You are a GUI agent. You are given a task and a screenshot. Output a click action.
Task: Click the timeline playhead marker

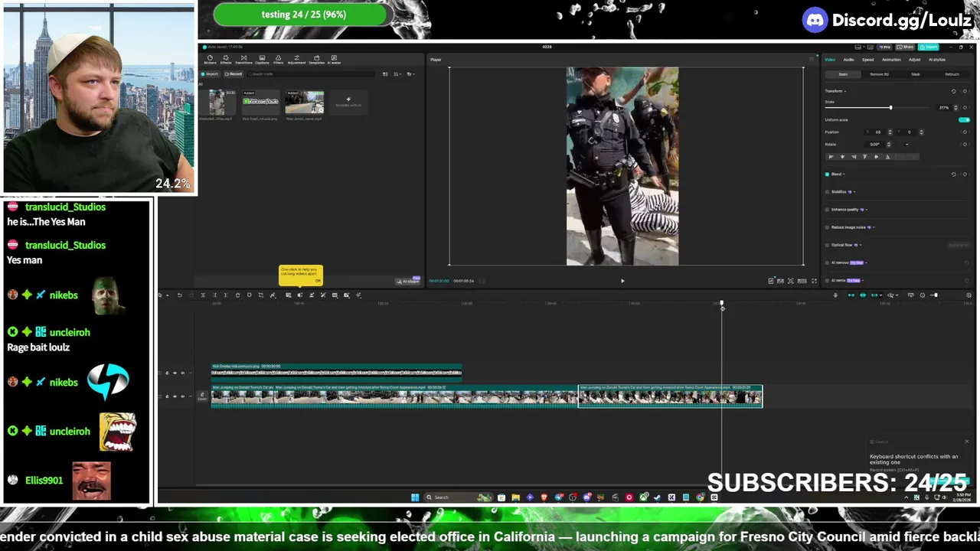click(x=722, y=305)
